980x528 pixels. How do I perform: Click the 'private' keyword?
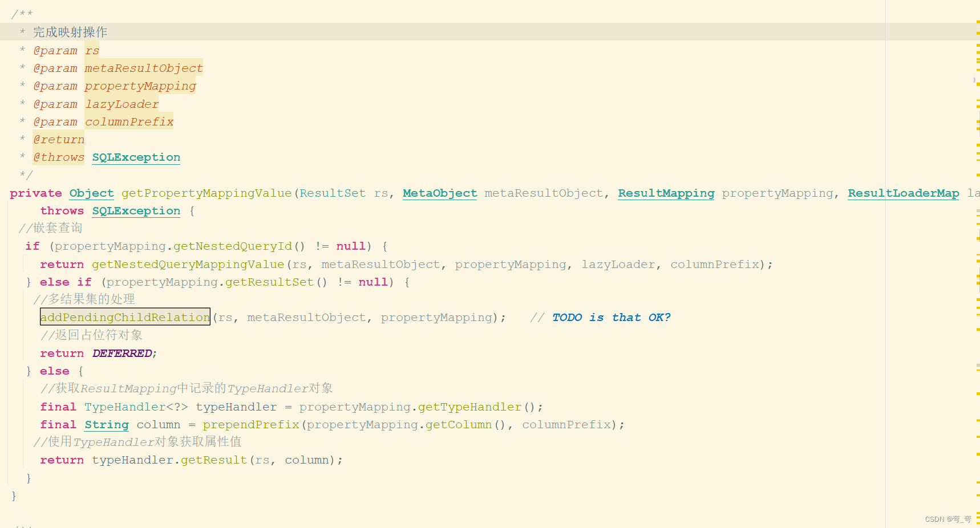click(x=36, y=193)
